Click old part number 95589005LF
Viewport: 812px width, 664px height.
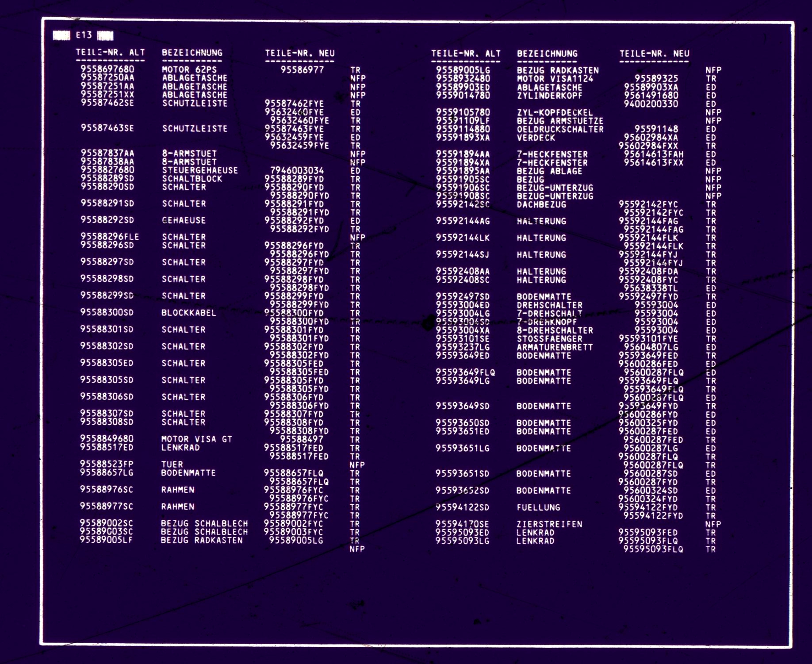point(106,540)
